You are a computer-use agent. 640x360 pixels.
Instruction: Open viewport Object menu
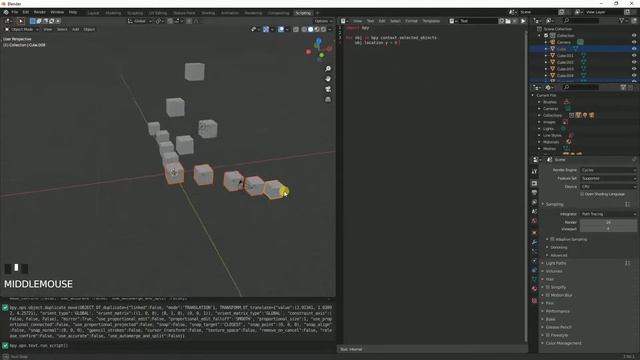[89, 29]
